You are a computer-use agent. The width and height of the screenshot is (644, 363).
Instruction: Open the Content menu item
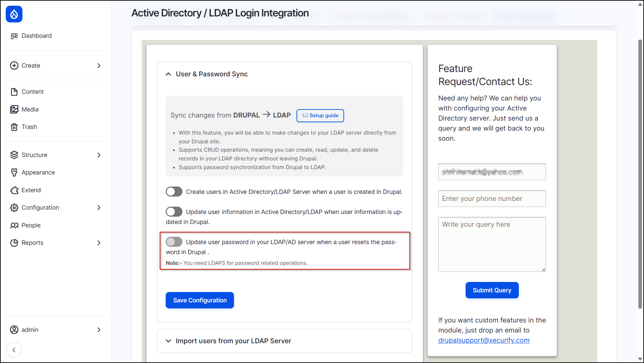(x=32, y=92)
